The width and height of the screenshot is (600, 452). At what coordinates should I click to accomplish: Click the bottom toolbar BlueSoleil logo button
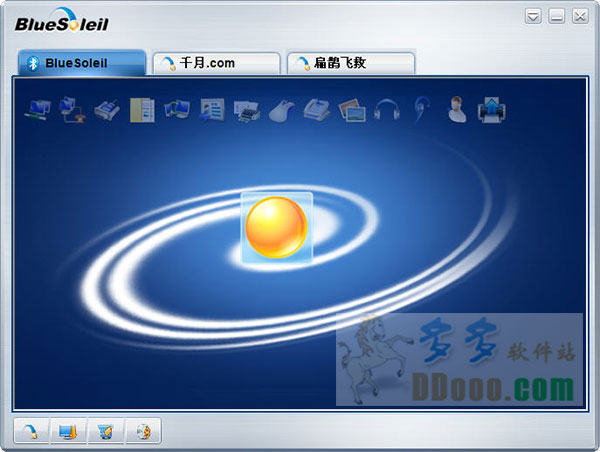(31, 431)
